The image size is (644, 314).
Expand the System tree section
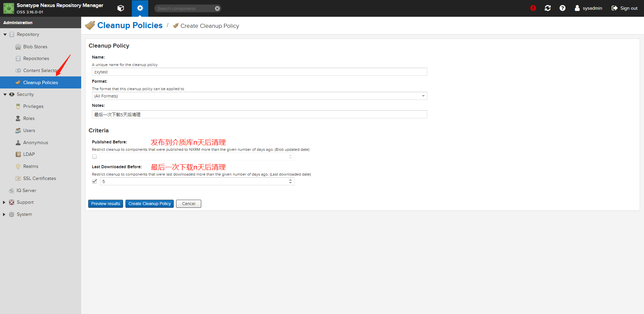[x=4, y=214]
